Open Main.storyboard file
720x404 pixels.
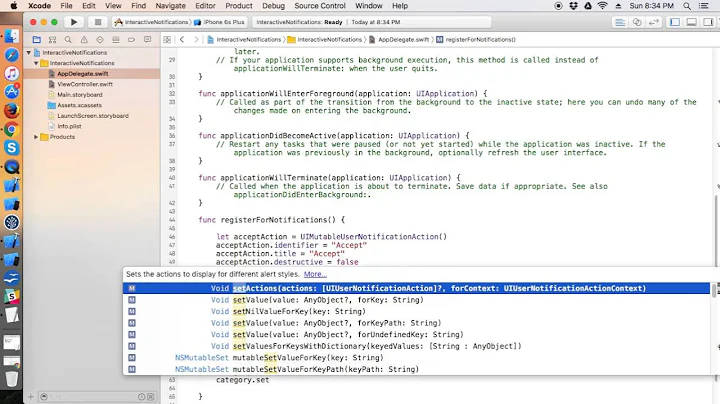[80, 95]
